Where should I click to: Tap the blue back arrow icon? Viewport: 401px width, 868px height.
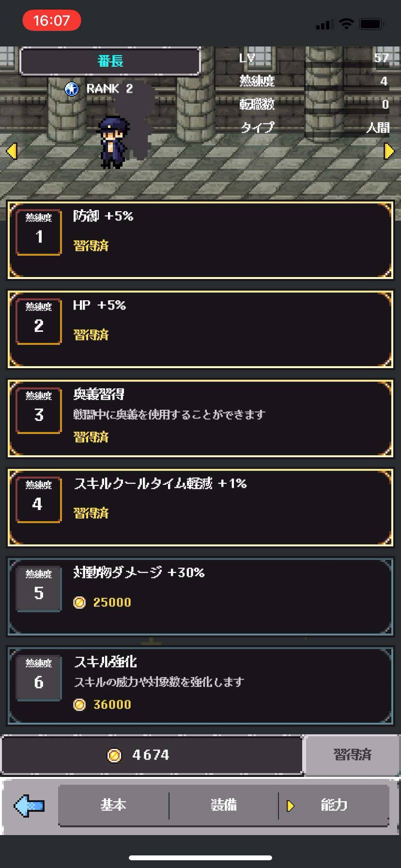30,806
